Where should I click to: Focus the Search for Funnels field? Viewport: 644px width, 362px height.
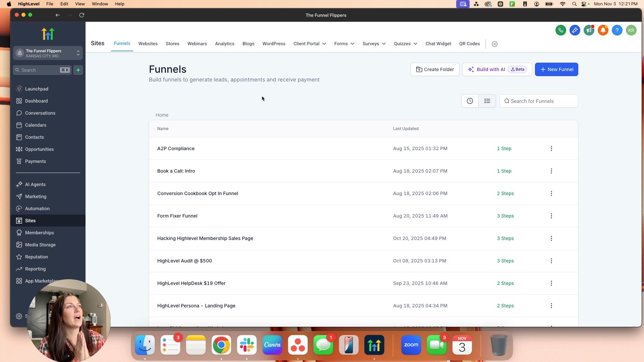coord(539,101)
